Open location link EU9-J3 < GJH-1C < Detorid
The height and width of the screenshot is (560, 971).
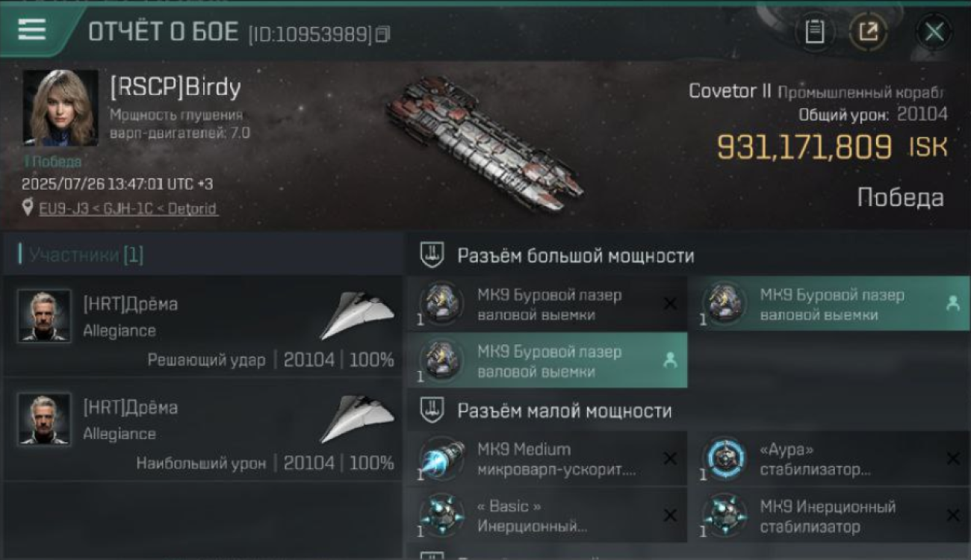(128, 208)
